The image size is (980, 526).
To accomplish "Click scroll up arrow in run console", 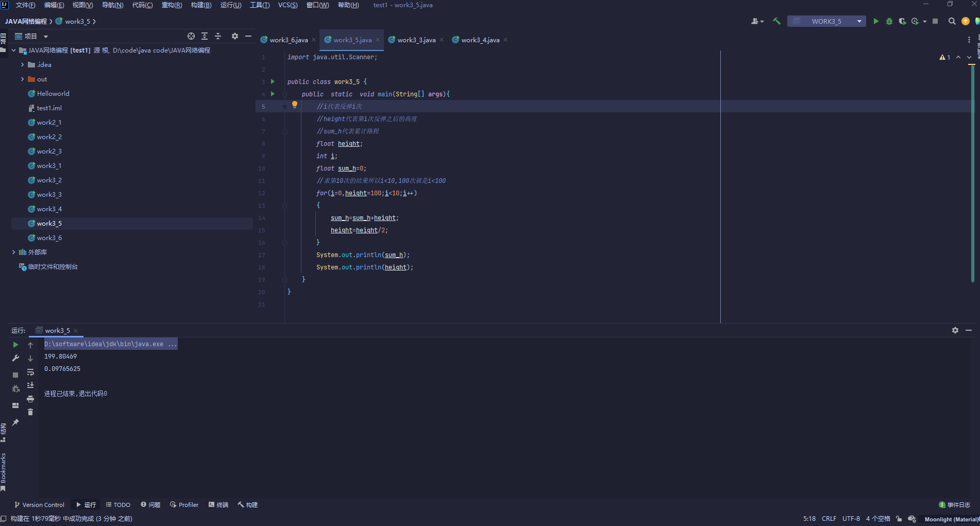I will point(30,345).
